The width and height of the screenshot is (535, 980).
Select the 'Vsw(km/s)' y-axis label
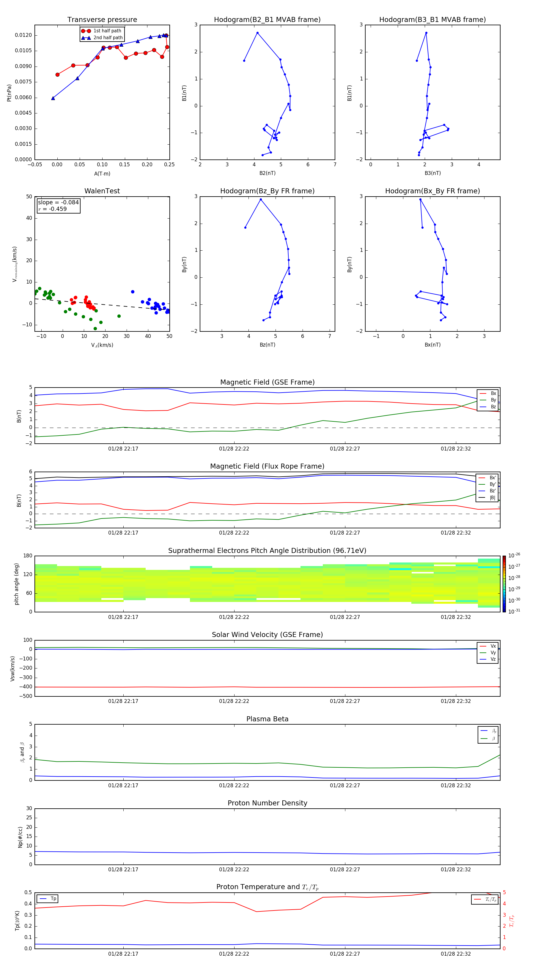(x=12, y=668)
